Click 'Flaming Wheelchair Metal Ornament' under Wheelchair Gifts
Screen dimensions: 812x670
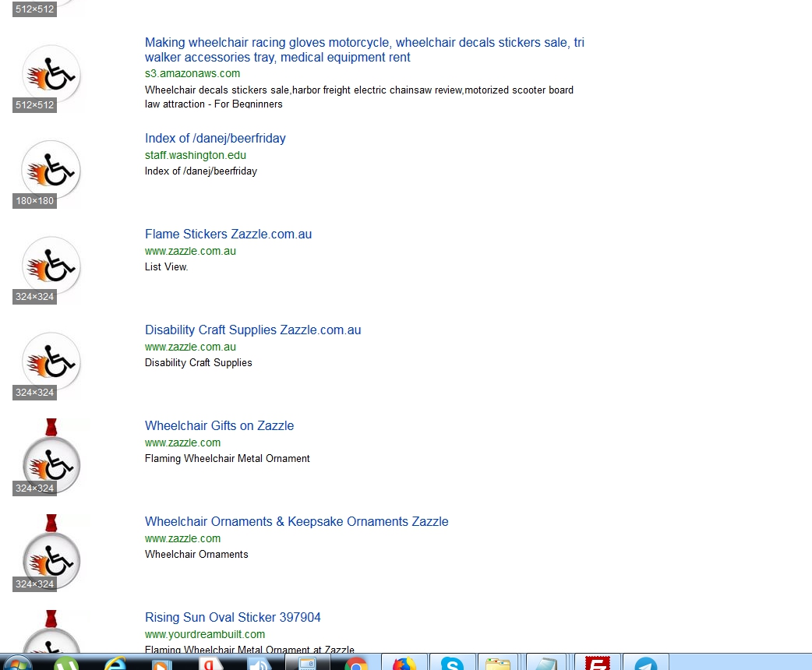coord(228,458)
